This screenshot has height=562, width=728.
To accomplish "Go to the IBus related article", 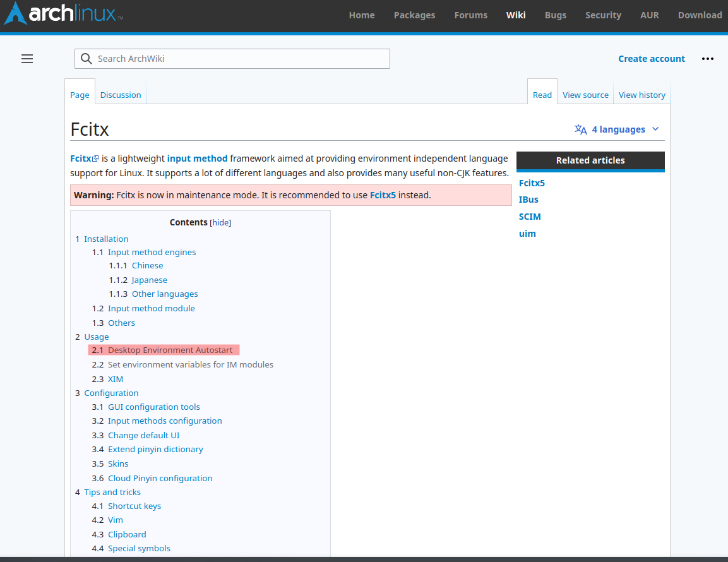I will [x=528, y=199].
